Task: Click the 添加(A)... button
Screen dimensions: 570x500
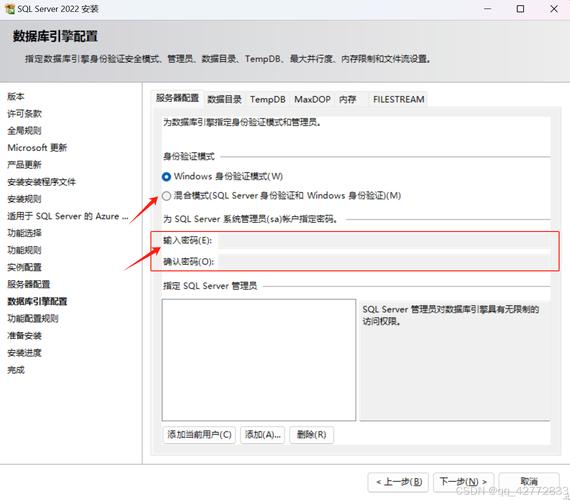Action: pyautogui.click(x=262, y=435)
